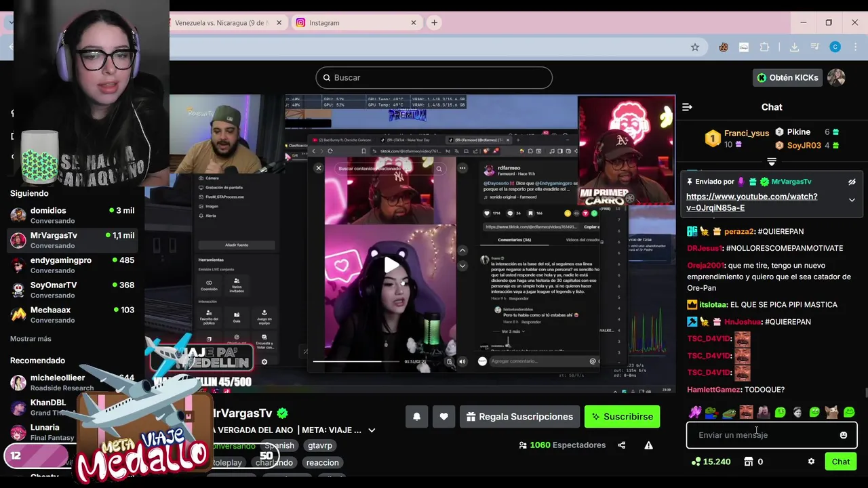Open Chrome menu three dots
Viewport: 868px width, 488px height.
click(x=855, y=47)
